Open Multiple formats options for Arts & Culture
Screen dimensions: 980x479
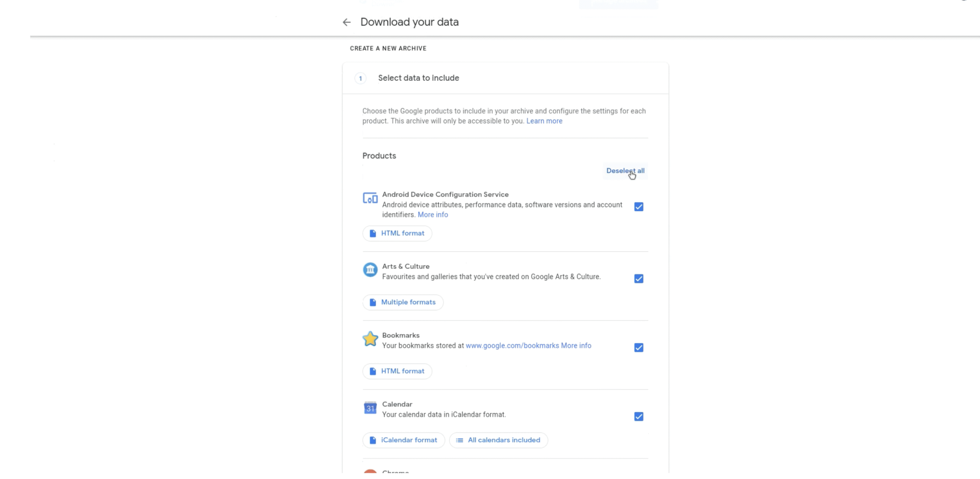click(x=403, y=302)
